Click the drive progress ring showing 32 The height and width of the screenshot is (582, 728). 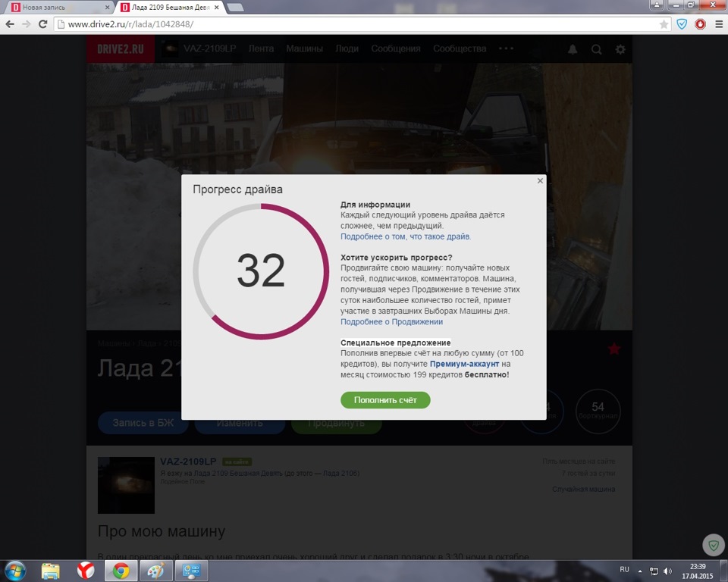(261, 271)
